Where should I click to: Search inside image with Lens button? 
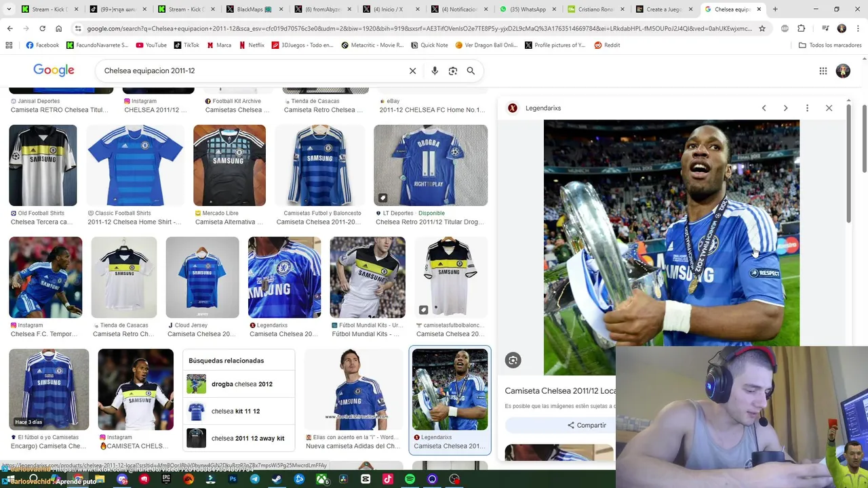click(x=513, y=361)
